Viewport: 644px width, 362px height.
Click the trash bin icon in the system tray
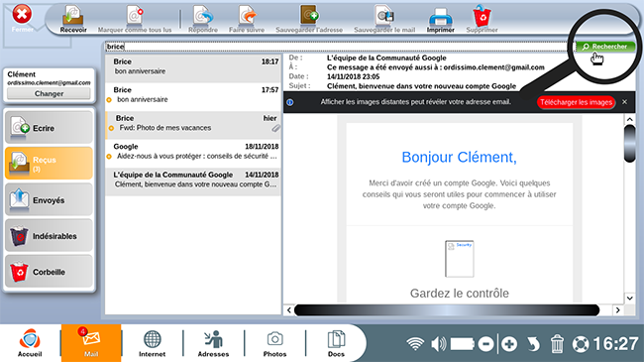(x=557, y=344)
